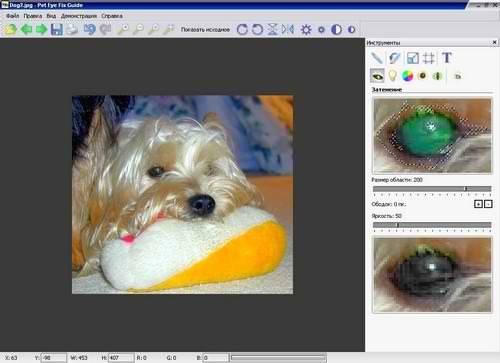Screen dimensions: 500x363
Task: Open the Демонстрация menu
Action: coord(79,16)
